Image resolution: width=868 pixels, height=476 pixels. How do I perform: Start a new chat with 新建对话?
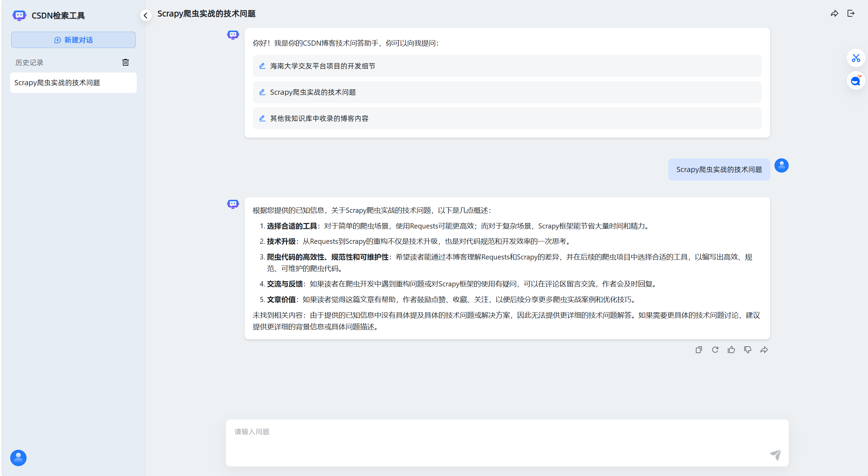pyautogui.click(x=73, y=40)
